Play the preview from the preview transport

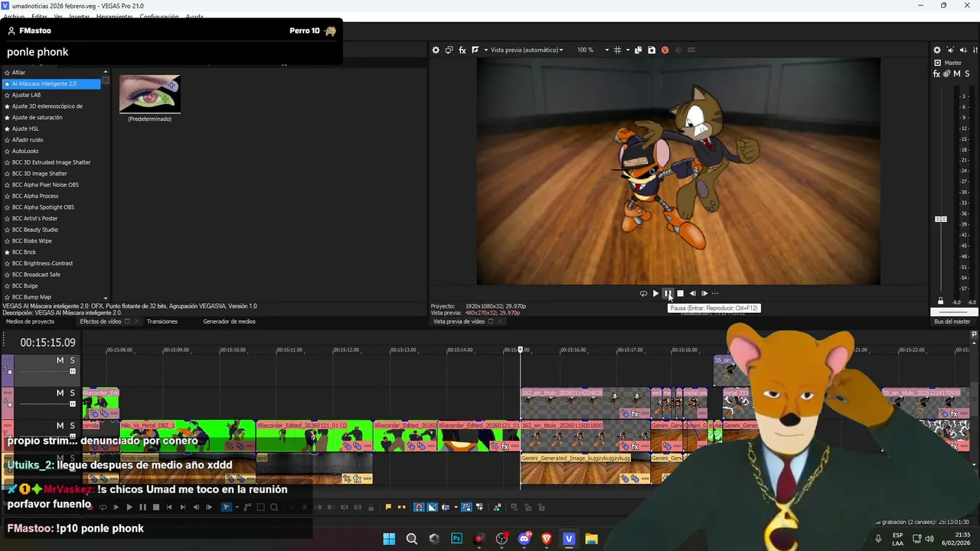click(655, 294)
